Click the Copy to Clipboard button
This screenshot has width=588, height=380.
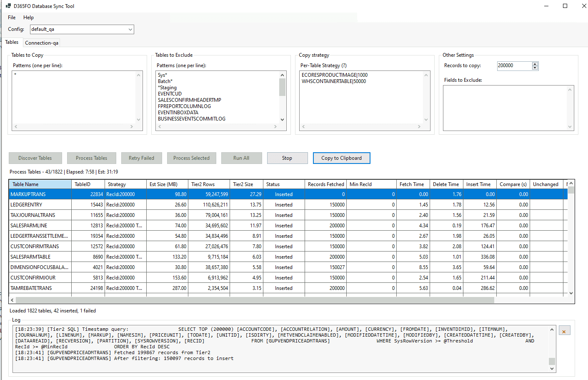[x=341, y=158]
